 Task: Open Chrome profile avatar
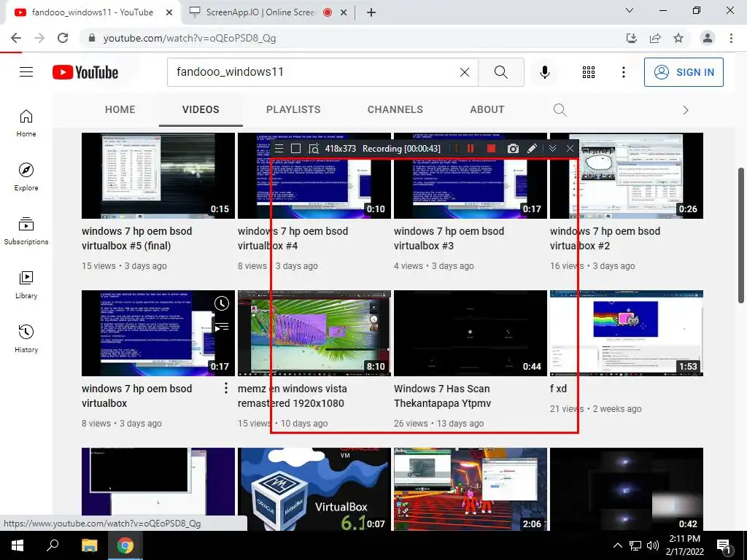pyautogui.click(x=708, y=38)
